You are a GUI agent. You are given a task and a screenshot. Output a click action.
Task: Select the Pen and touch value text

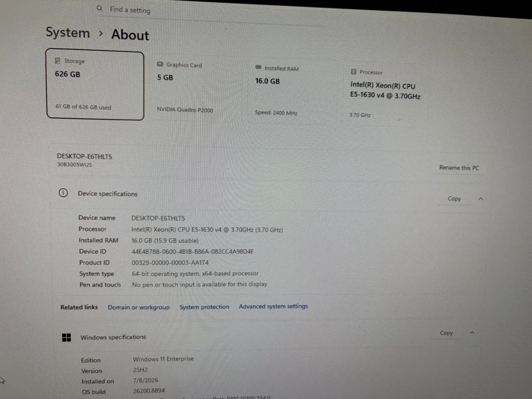pos(199,285)
